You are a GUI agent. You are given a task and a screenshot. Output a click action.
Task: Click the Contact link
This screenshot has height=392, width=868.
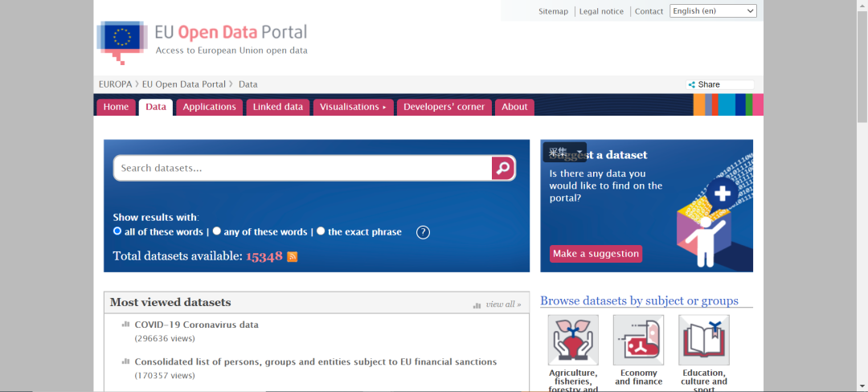[x=649, y=11]
